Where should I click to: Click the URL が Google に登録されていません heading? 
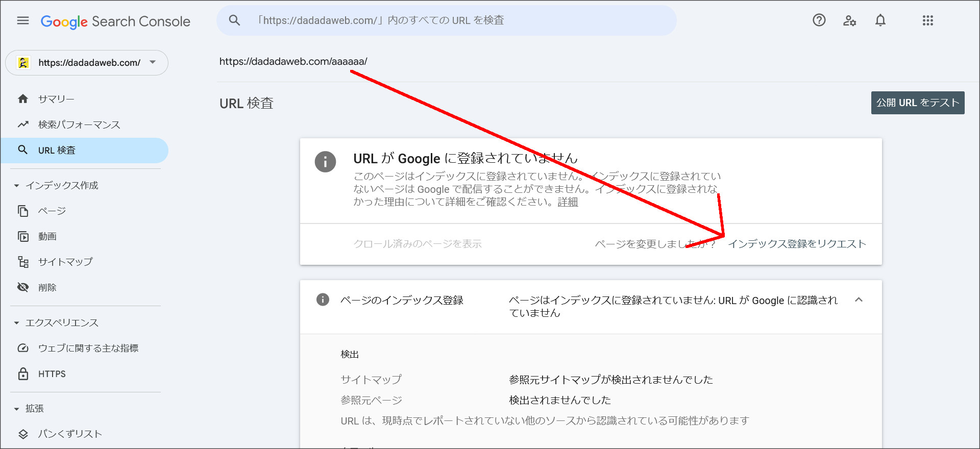tap(465, 159)
